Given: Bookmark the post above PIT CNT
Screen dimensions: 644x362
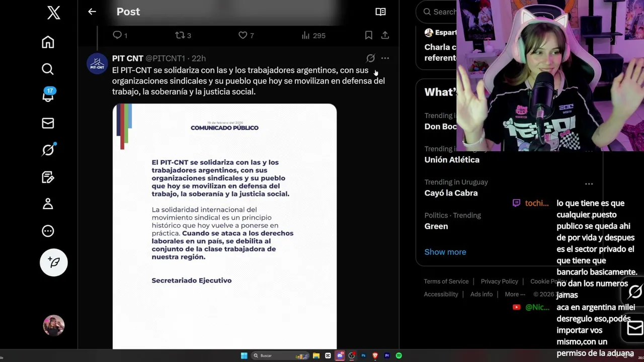Looking at the screenshot, I should point(369,35).
